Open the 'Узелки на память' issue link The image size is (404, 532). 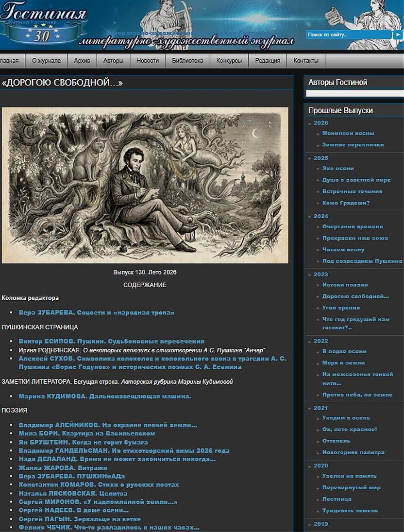click(350, 476)
